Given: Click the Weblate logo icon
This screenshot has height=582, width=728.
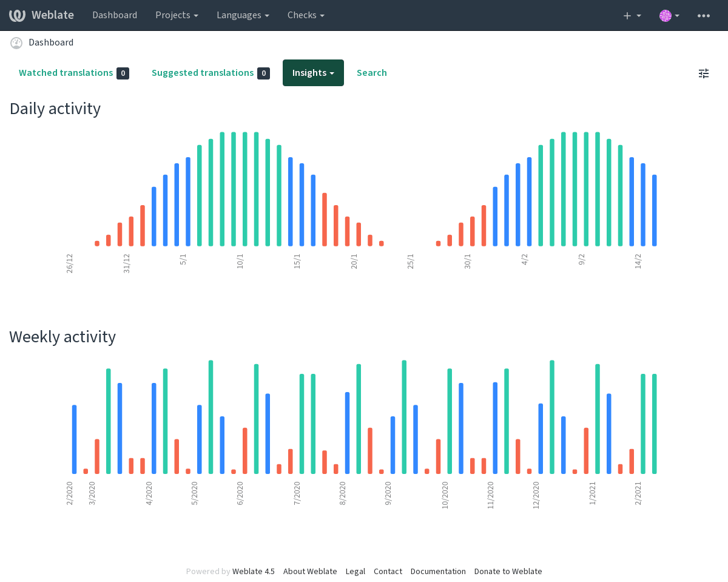Looking at the screenshot, I should 17,15.
